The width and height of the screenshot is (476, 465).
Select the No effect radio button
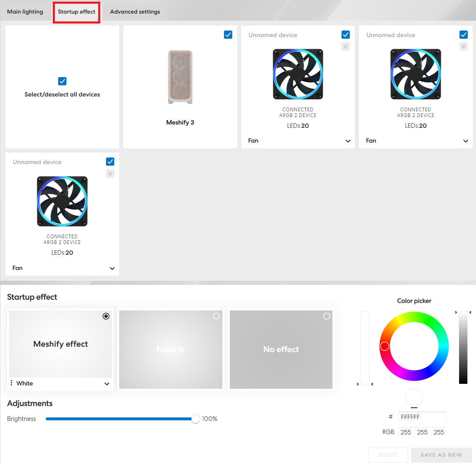tap(327, 316)
